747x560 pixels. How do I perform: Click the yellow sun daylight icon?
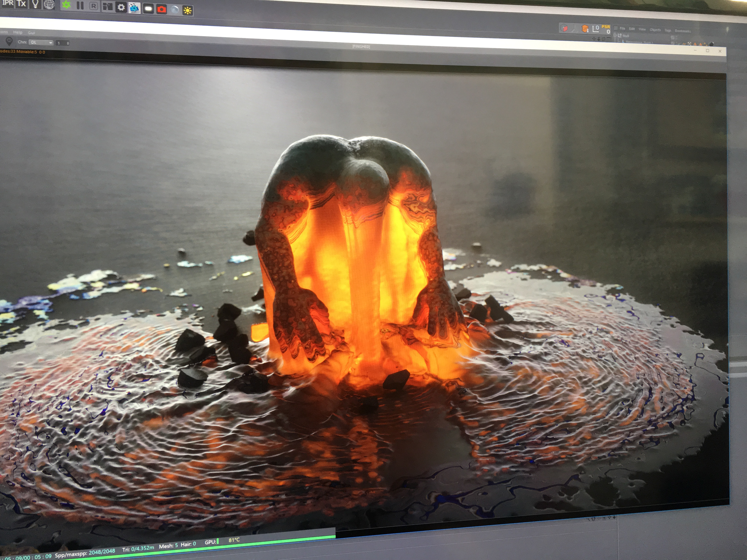click(188, 10)
